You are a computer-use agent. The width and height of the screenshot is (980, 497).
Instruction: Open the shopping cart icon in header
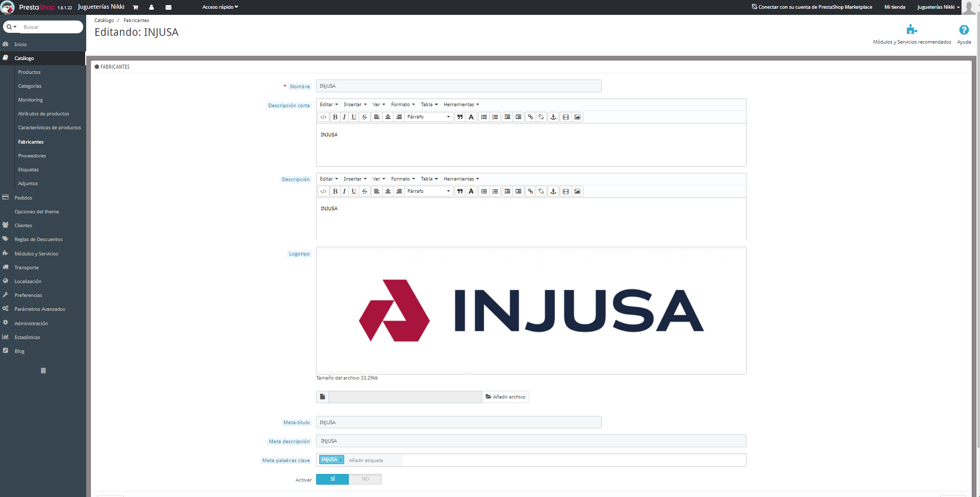click(x=135, y=7)
